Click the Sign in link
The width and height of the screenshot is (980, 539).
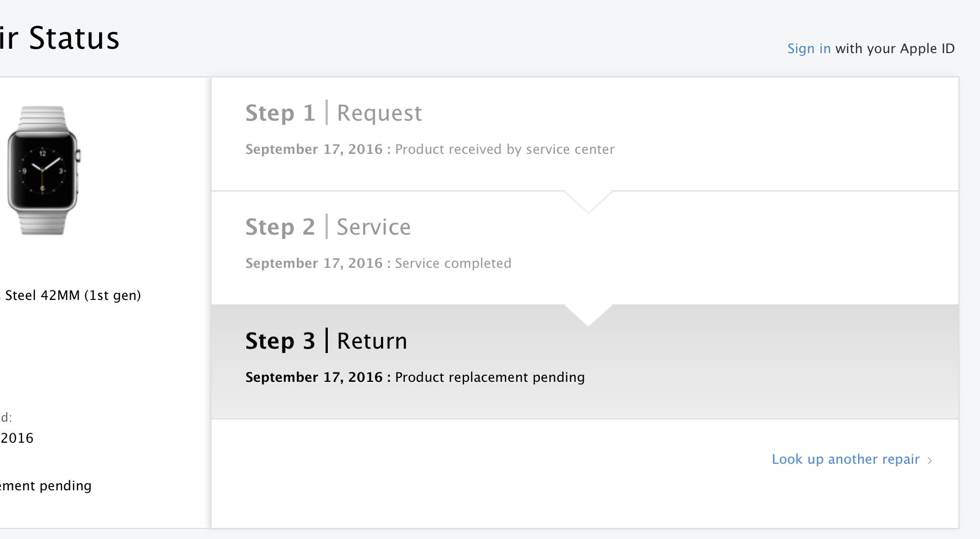[808, 49]
